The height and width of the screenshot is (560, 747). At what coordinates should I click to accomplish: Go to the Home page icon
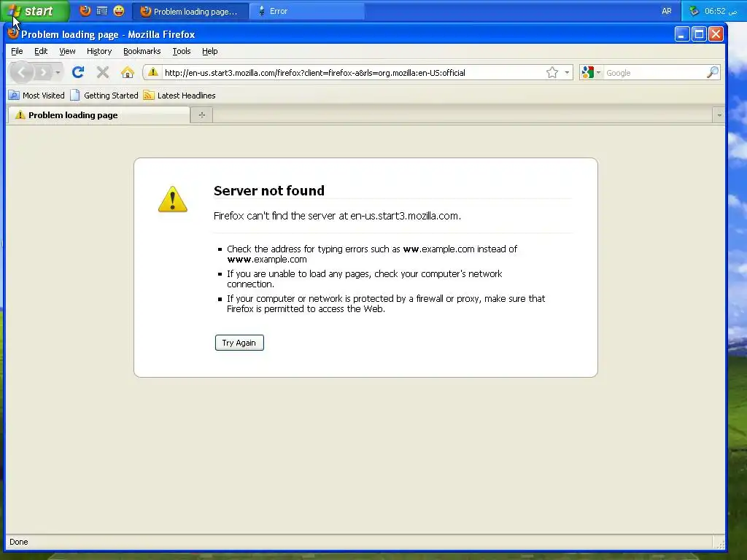pyautogui.click(x=127, y=72)
